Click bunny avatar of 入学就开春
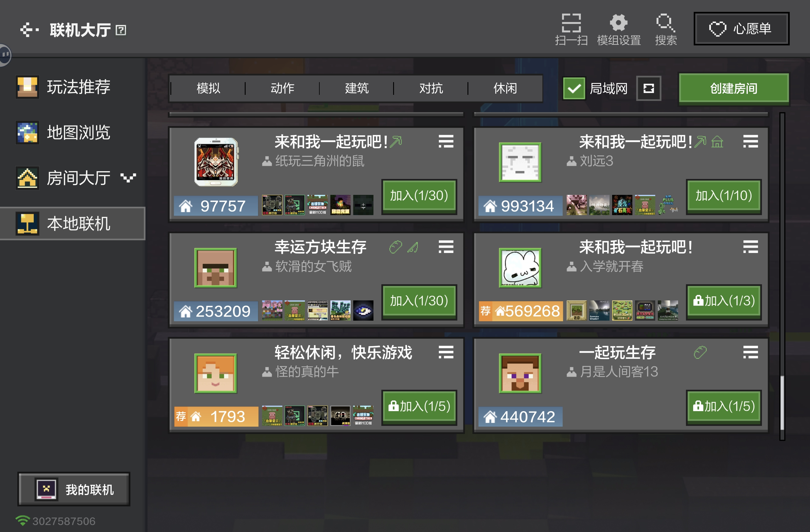The image size is (810, 532). click(x=520, y=268)
